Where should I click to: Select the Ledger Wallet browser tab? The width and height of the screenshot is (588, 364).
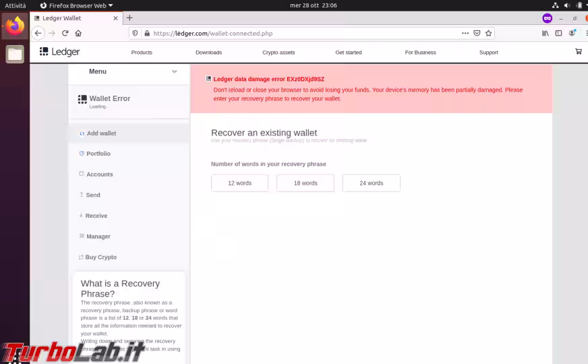pyautogui.click(x=76, y=18)
